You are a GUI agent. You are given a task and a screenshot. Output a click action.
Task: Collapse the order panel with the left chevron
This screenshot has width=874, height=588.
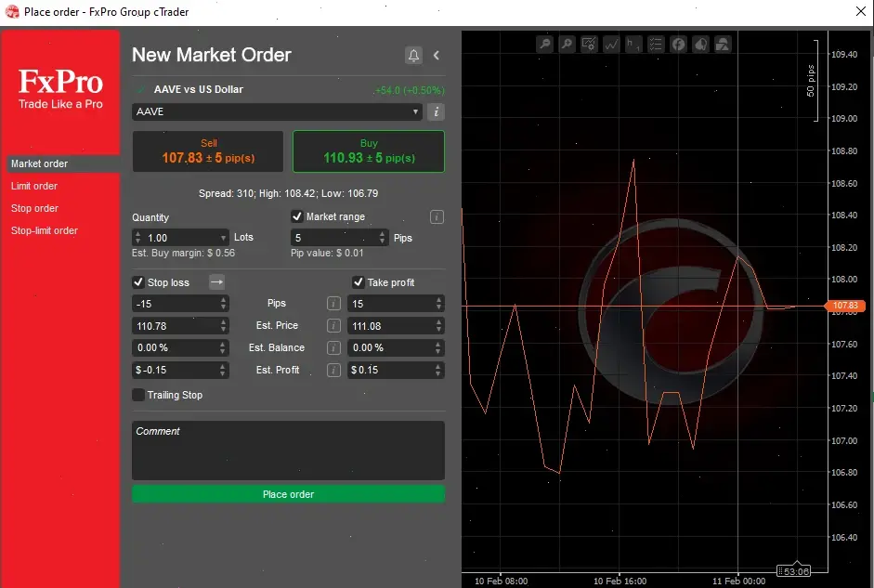437,55
